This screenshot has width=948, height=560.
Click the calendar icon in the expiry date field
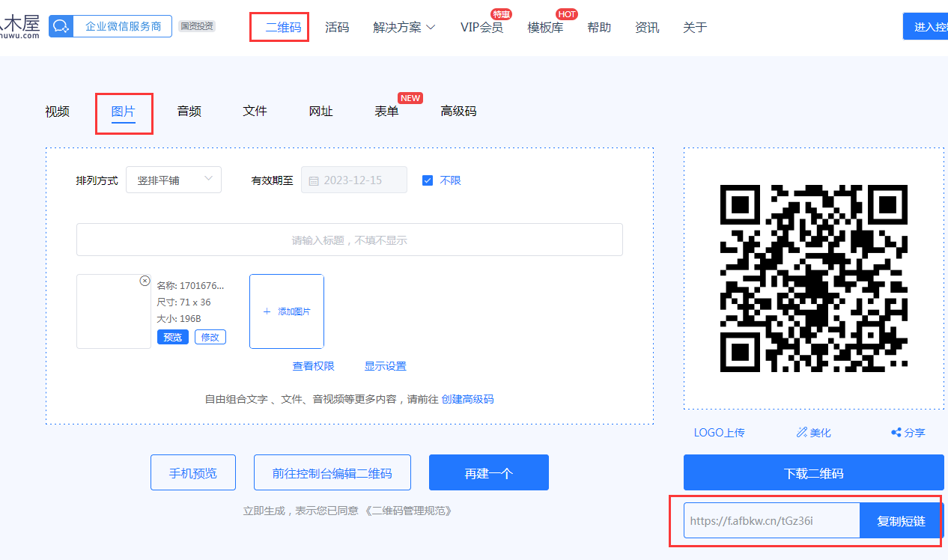pos(314,180)
